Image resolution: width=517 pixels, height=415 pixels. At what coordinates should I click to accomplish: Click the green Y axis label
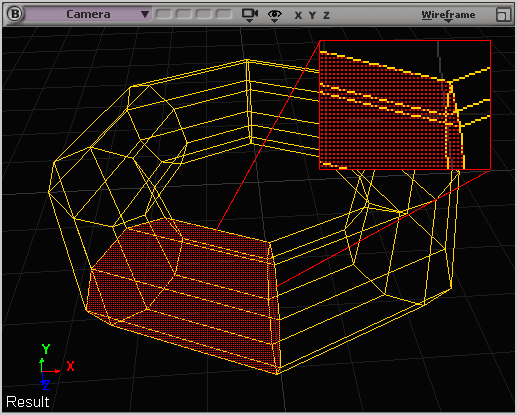point(46,349)
